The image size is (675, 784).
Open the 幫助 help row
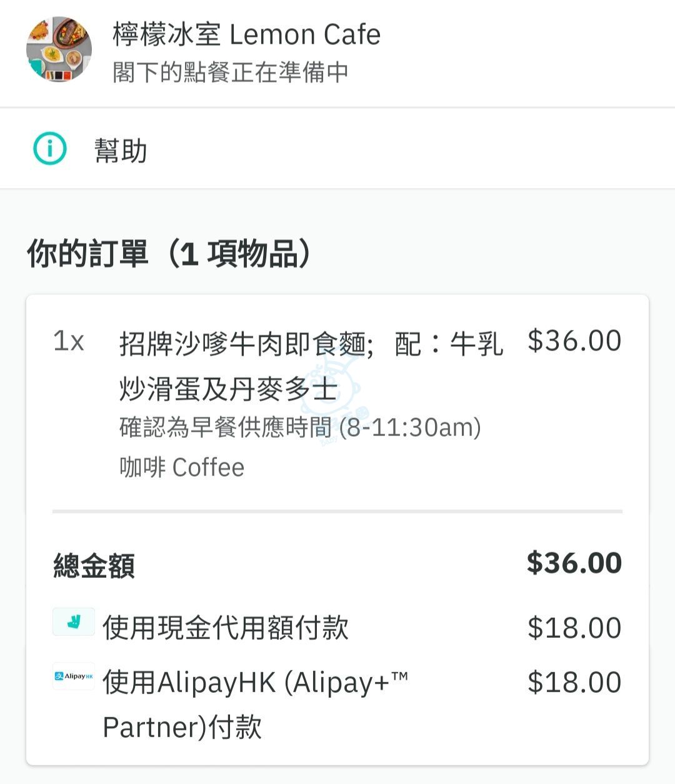click(x=337, y=149)
